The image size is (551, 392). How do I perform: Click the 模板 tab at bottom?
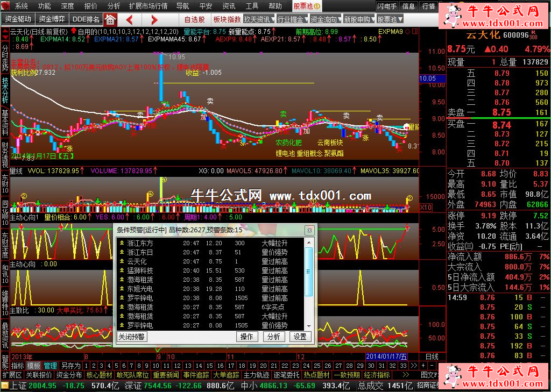click(34, 366)
